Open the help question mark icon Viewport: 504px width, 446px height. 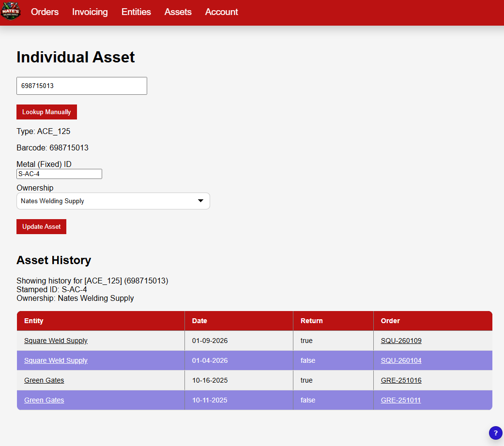tap(495, 433)
